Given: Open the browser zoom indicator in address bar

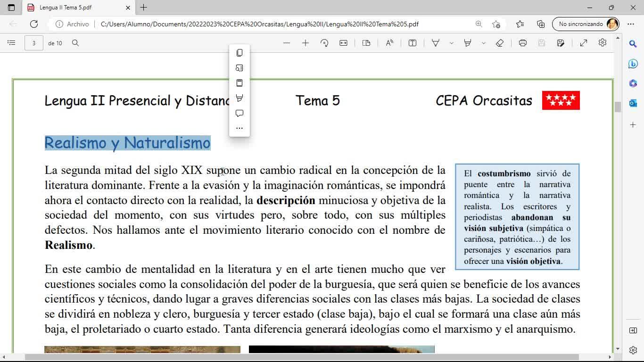Looking at the screenshot, I should coord(479,24).
